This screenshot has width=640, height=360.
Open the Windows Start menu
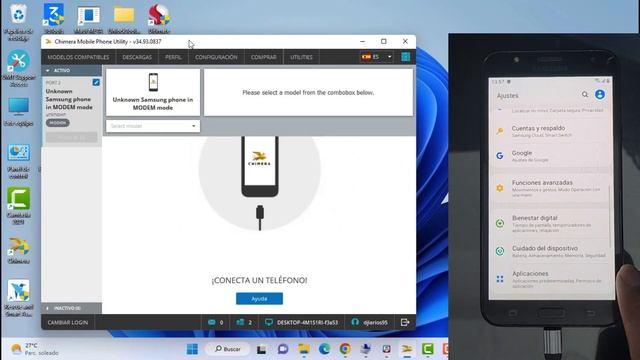point(192,349)
